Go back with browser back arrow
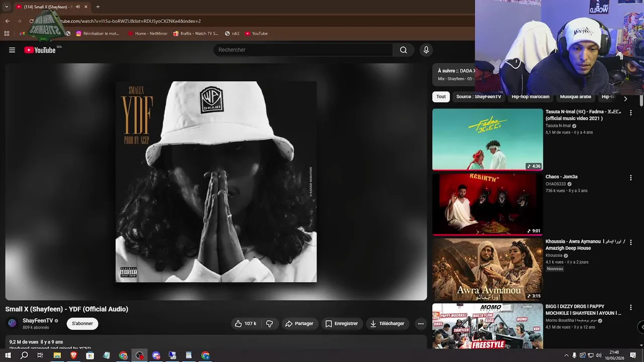This screenshot has height=362, width=644. coord(7,21)
